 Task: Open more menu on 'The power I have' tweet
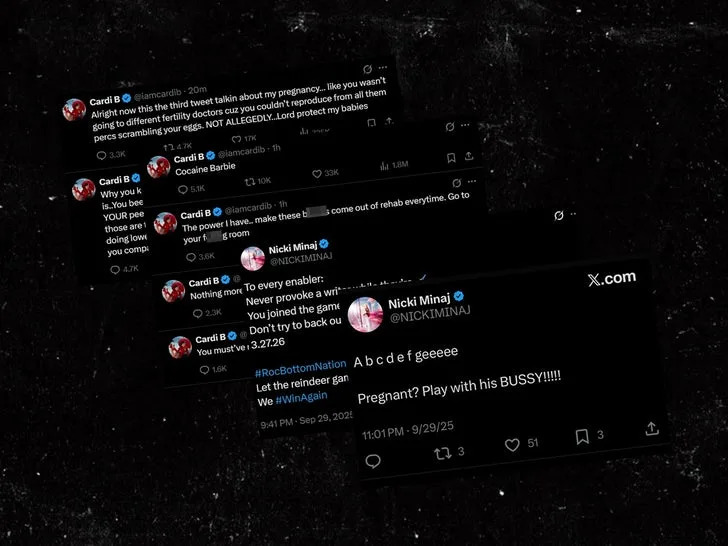(472, 181)
